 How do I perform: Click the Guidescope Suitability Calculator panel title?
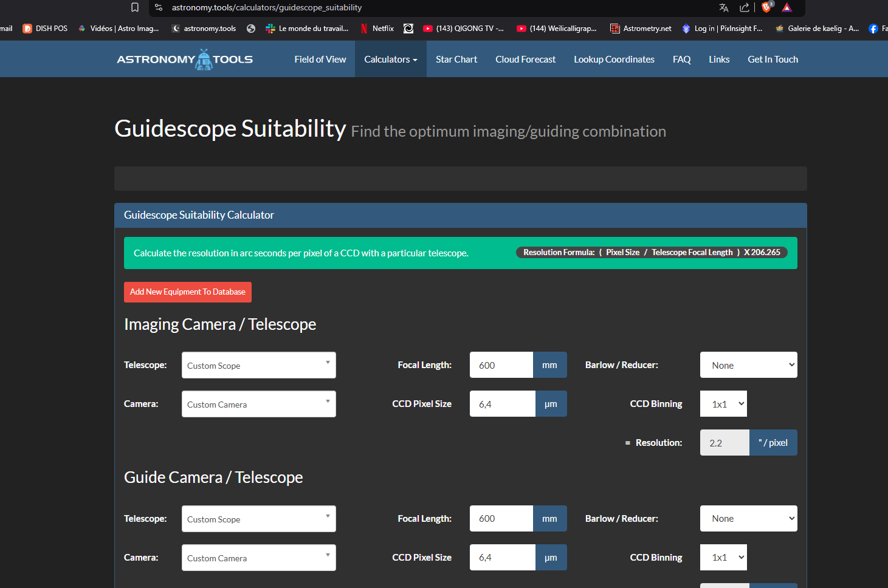tap(199, 215)
